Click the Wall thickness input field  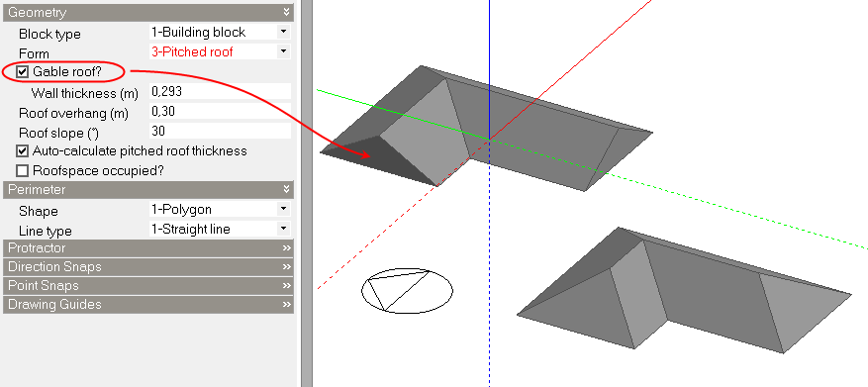pos(220,91)
